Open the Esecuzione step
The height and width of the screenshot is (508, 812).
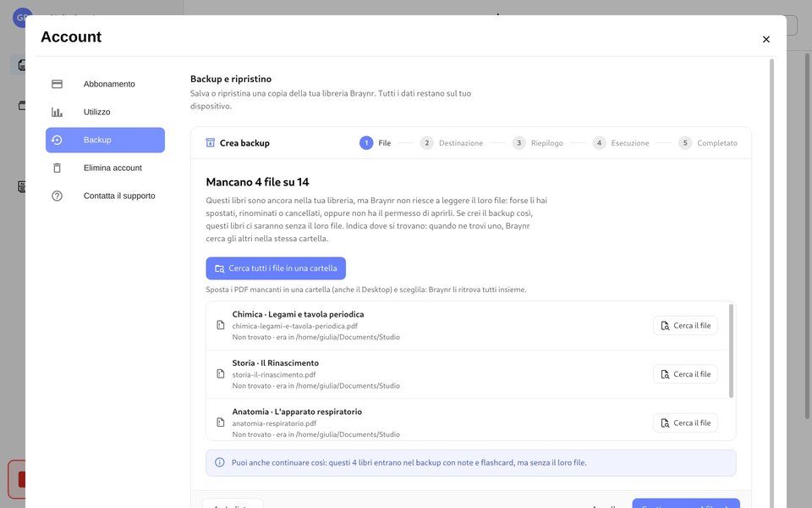621,143
